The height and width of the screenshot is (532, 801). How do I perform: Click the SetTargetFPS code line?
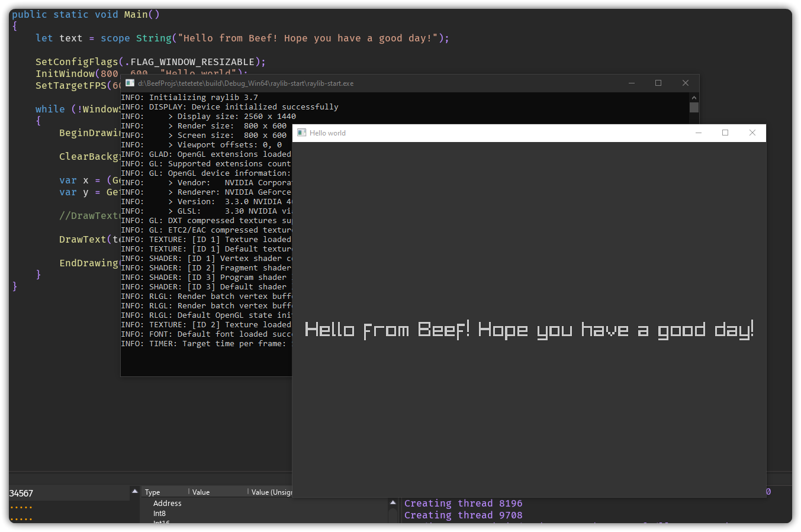tap(78, 85)
